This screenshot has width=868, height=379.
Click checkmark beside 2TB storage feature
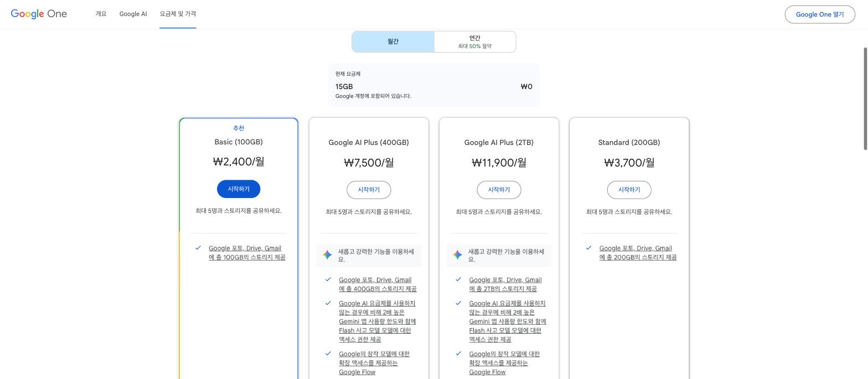click(x=458, y=279)
